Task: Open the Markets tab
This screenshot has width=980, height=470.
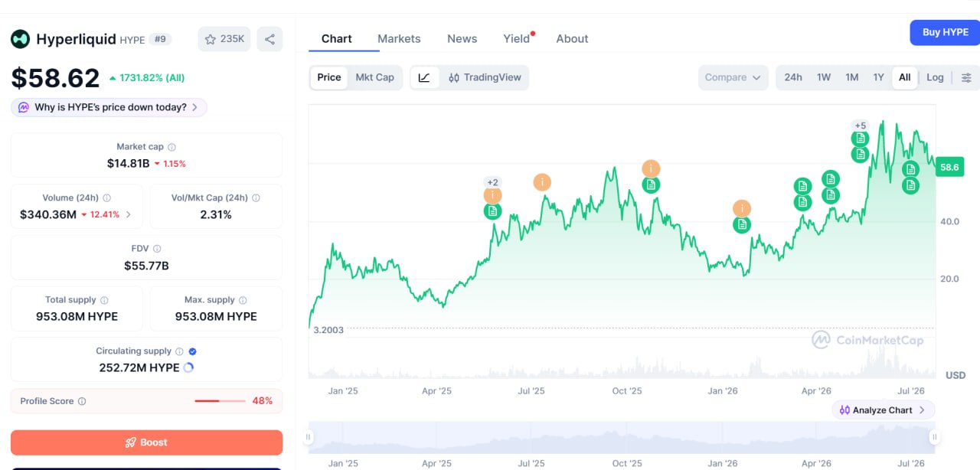Action: tap(399, 38)
